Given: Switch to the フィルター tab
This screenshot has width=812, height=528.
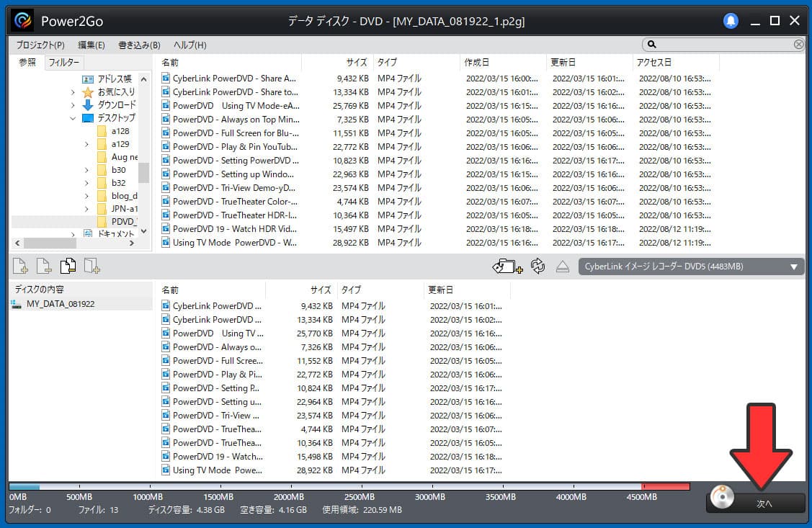Looking at the screenshot, I should pyautogui.click(x=63, y=62).
